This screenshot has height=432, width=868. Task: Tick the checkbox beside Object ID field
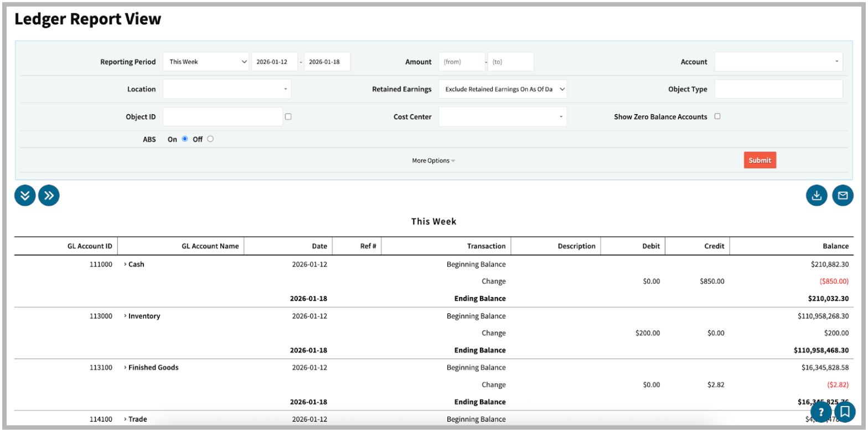(288, 117)
